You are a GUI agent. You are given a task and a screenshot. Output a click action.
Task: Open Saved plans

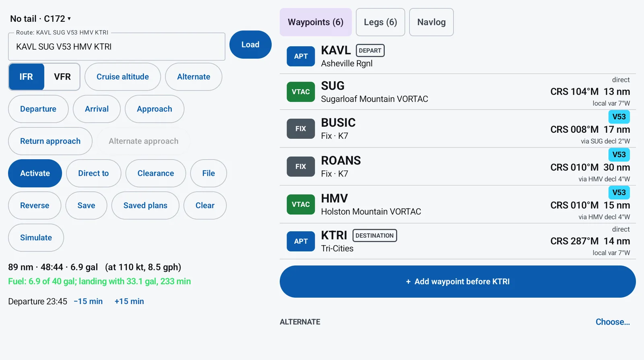tap(145, 206)
